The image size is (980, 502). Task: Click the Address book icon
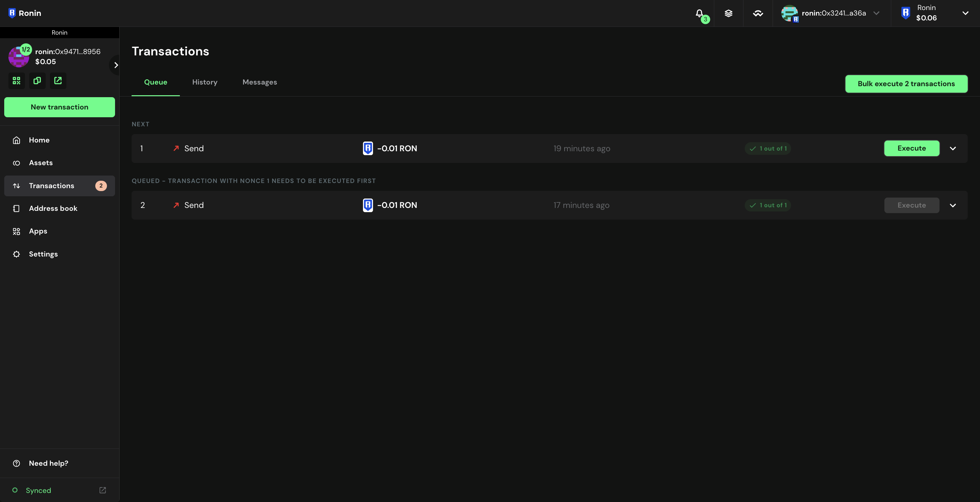click(x=16, y=208)
